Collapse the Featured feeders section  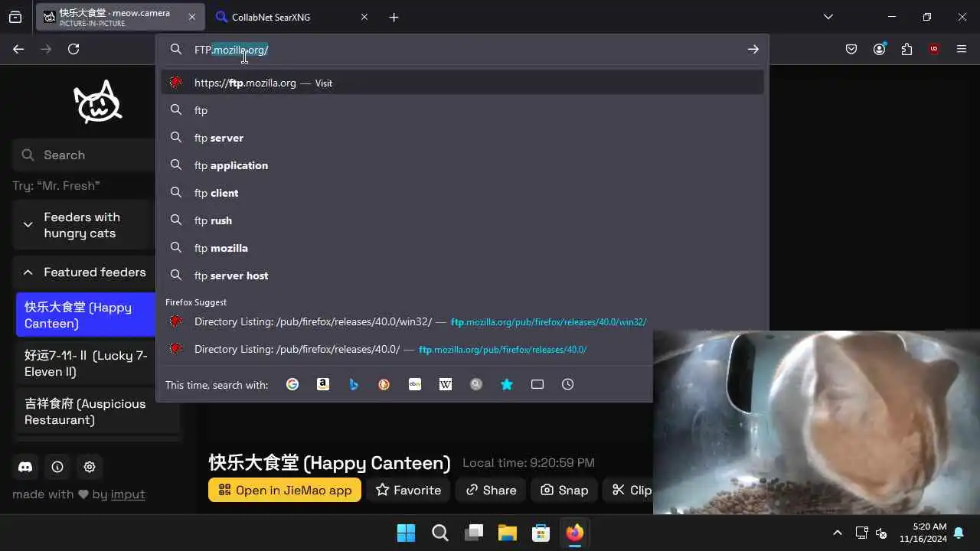click(84, 272)
